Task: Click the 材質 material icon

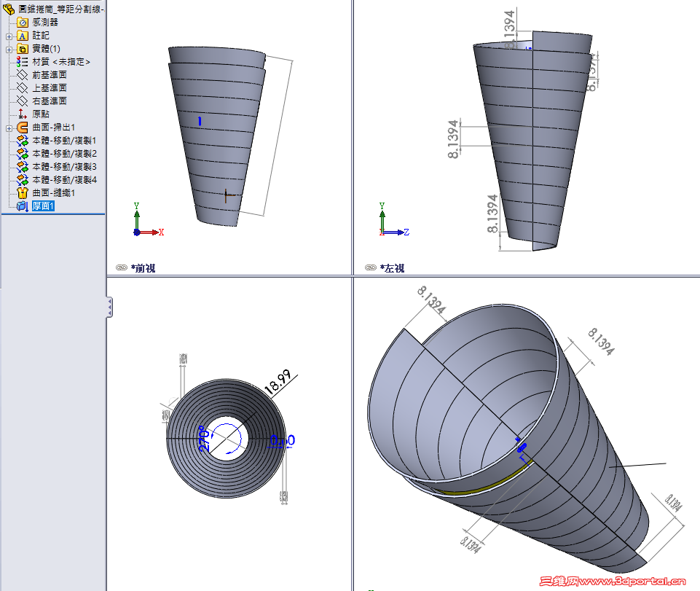Action: pyautogui.click(x=23, y=62)
